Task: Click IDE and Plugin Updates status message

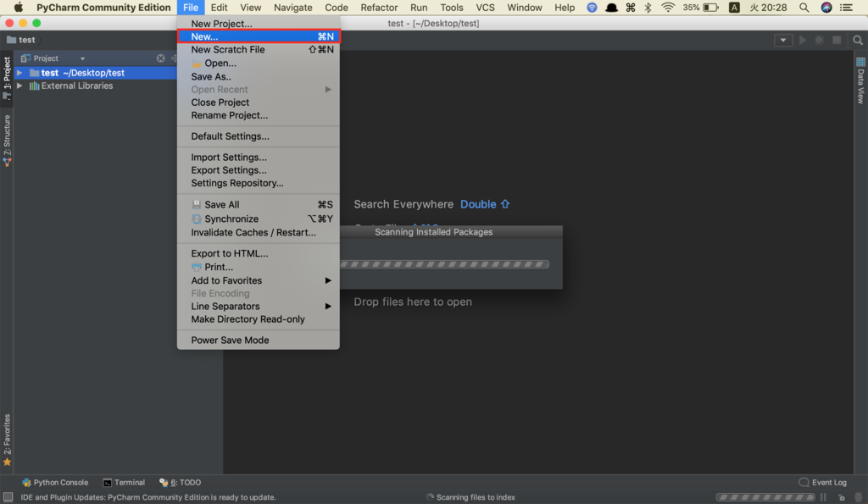Action: 148,497
